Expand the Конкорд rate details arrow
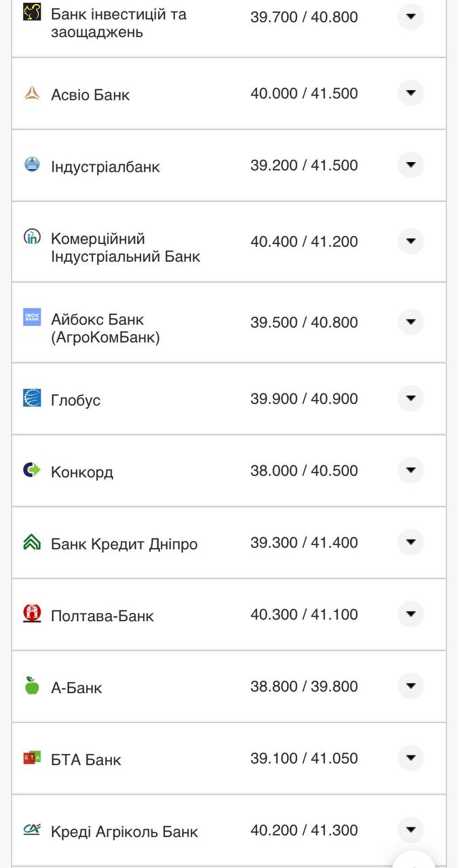The width and height of the screenshot is (458, 868). click(411, 470)
